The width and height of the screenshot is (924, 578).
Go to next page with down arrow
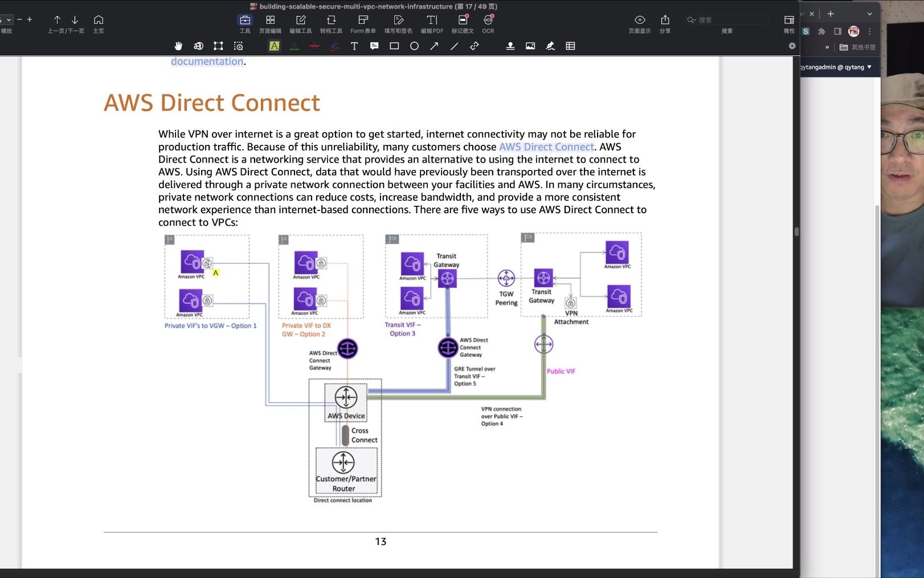[x=75, y=20]
